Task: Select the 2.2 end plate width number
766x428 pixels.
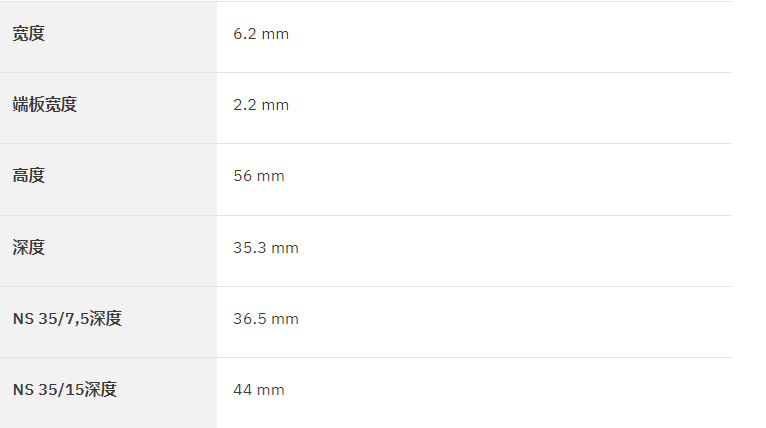Action: pos(245,105)
